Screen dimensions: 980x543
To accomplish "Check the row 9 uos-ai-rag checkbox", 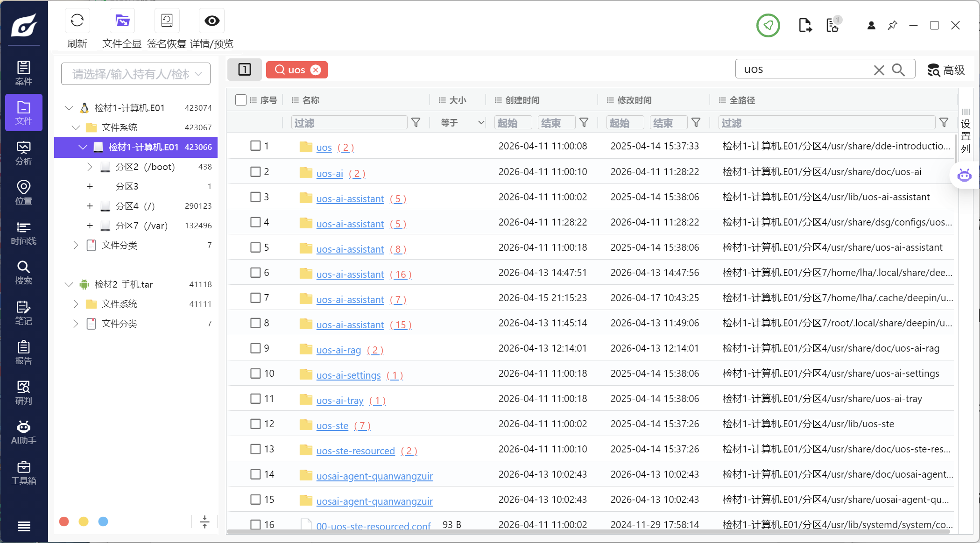I will tap(255, 348).
